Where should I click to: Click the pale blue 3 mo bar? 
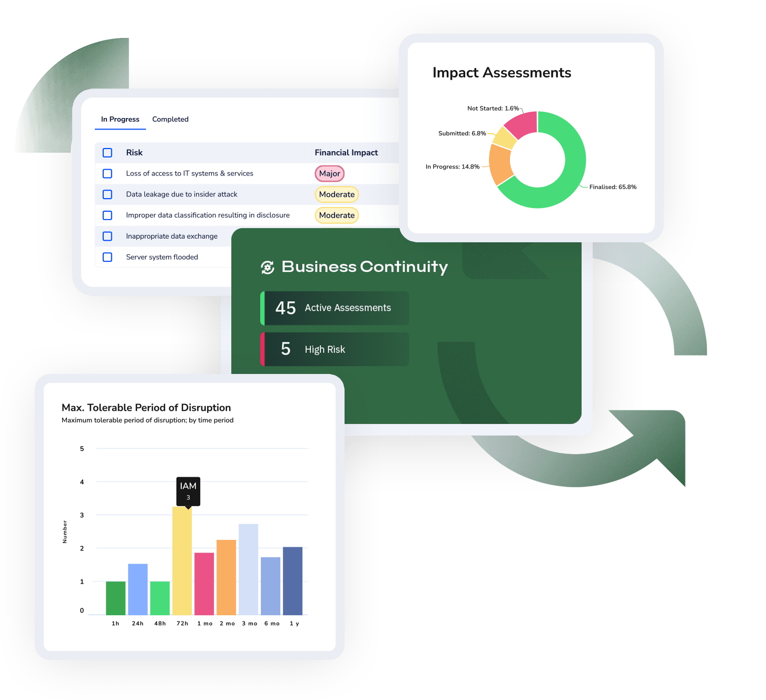pyautogui.click(x=248, y=569)
